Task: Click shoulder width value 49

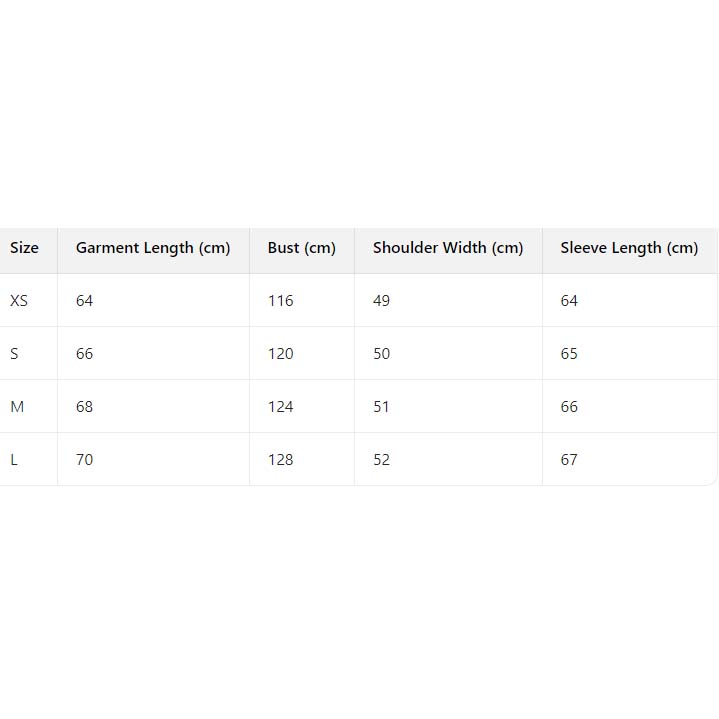Action: tap(381, 301)
